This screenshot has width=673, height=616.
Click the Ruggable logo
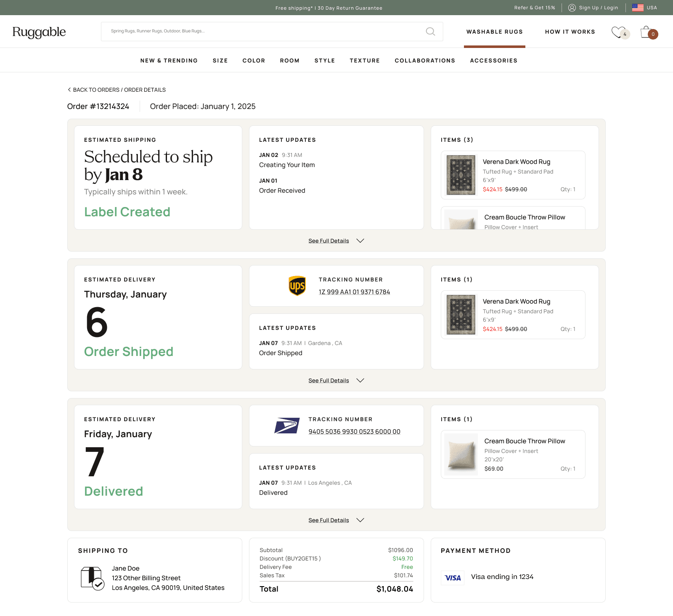39,32
